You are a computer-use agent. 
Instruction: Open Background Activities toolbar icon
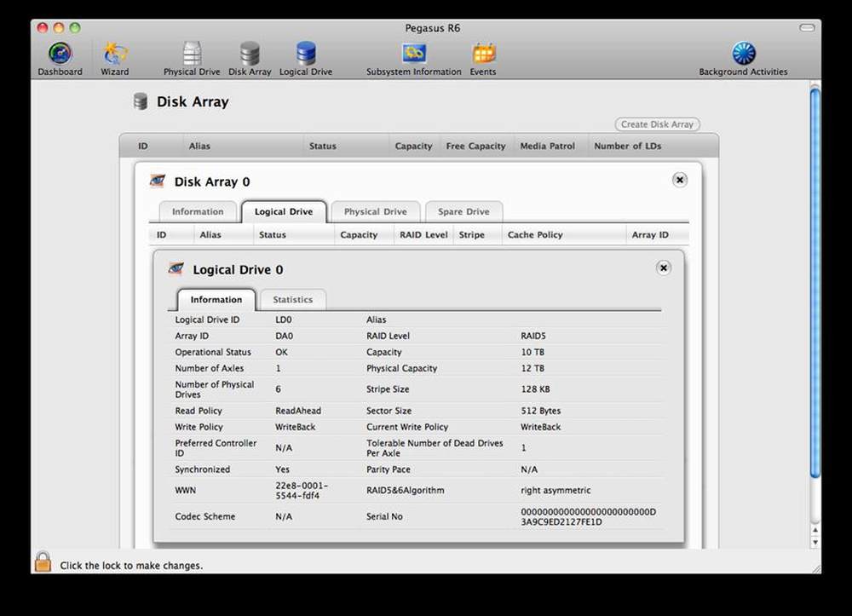743,59
